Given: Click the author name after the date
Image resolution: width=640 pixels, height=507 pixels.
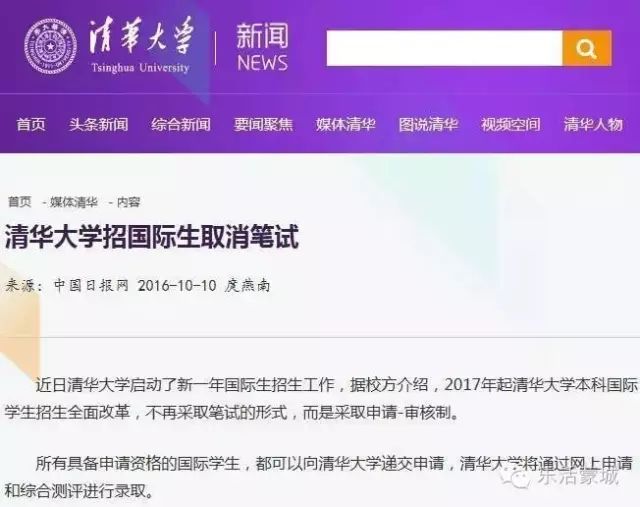Looking at the screenshot, I should click(247, 285).
